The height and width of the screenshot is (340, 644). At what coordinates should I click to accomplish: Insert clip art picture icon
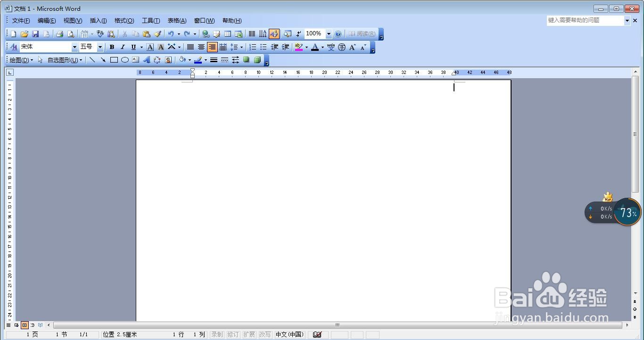click(x=168, y=60)
